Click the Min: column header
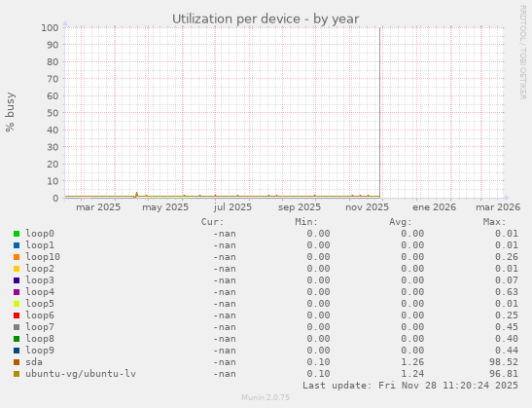This screenshot has height=408, width=532. [306, 222]
